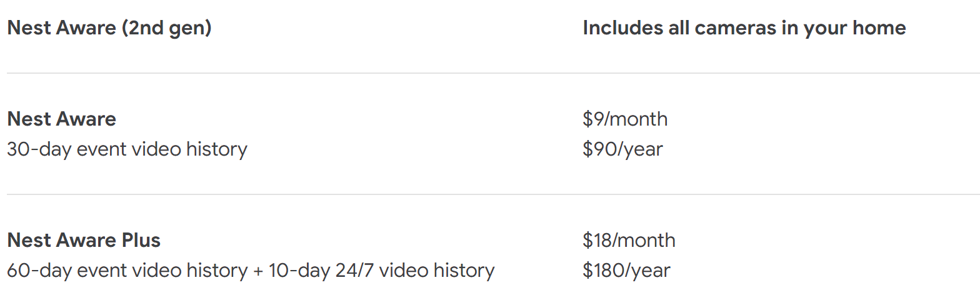Click the $180/year annual price
Viewport: 980px width, 305px height.
(626, 271)
